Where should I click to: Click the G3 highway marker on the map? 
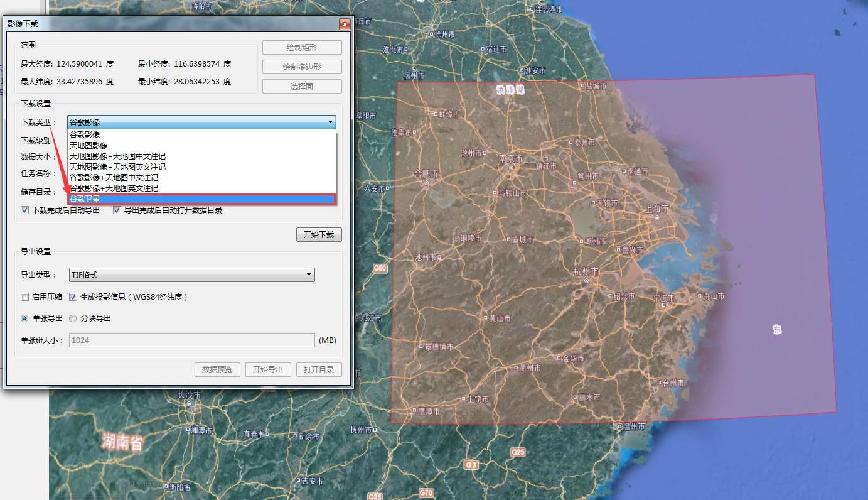[x=471, y=465]
